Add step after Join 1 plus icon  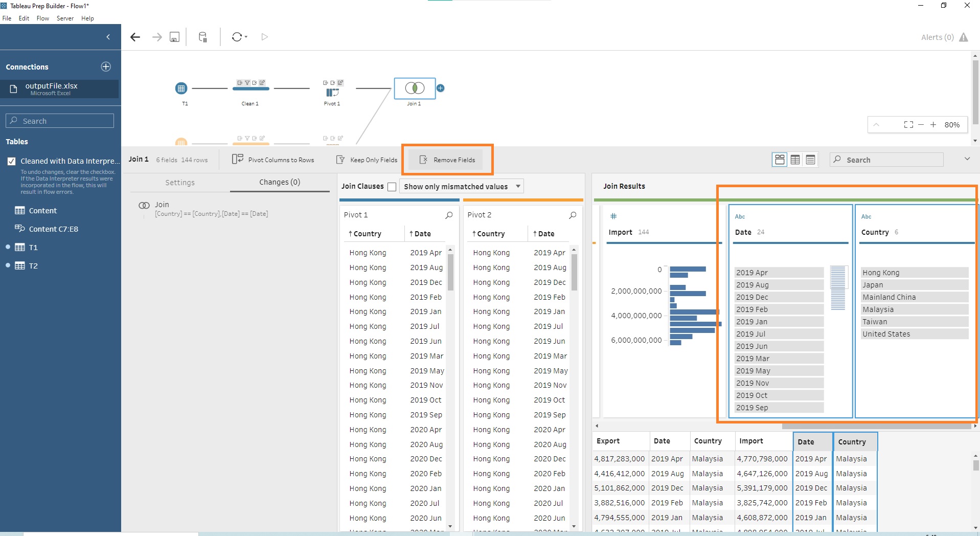coord(440,88)
